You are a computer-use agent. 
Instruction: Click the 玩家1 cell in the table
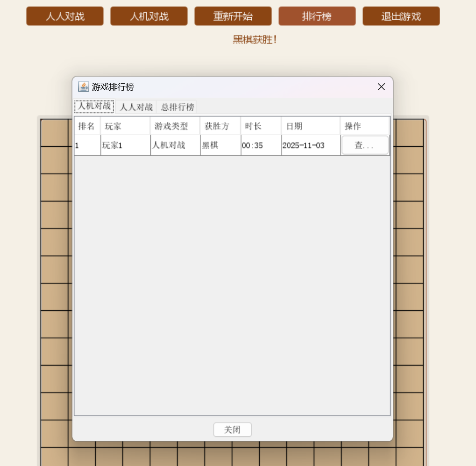pyautogui.click(x=125, y=145)
